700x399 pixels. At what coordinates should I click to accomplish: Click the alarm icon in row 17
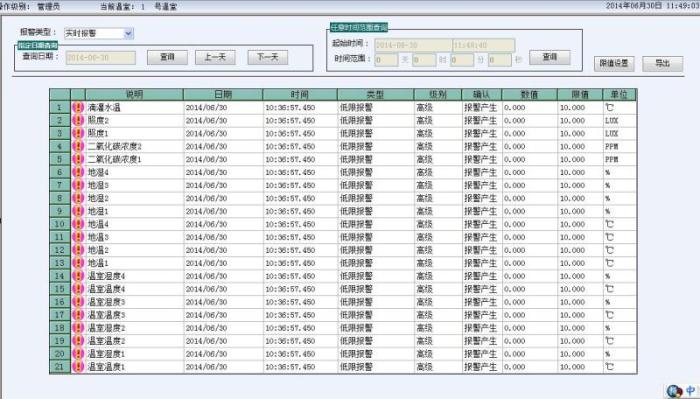78,315
